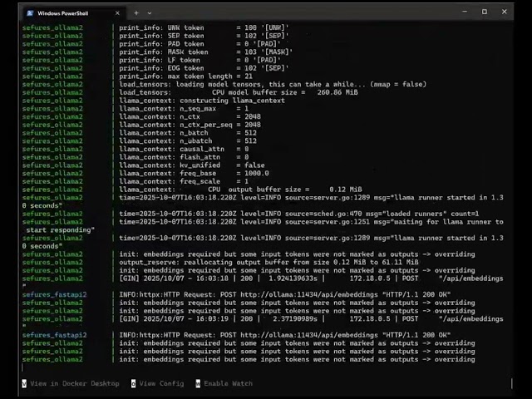The image size is (532, 399).
Task: Click the 'n_ubatch = 512' line
Action: click(x=188, y=141)
